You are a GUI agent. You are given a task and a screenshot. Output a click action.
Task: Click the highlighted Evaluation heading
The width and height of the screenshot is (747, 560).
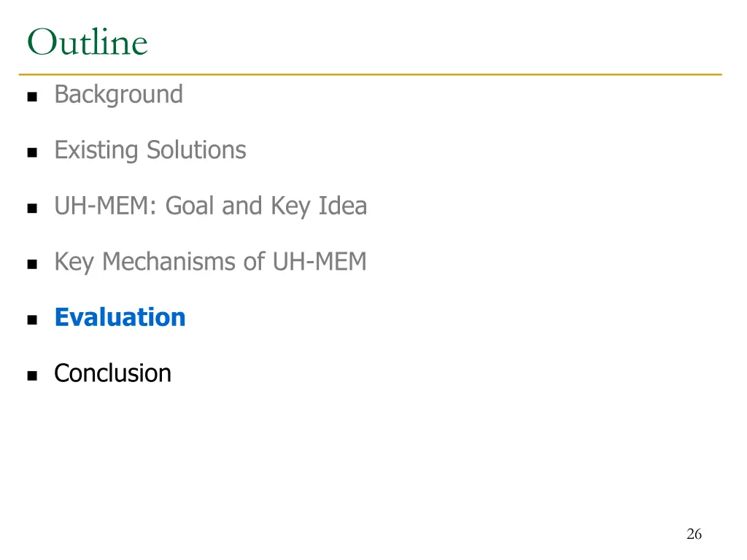coord(120,317)
